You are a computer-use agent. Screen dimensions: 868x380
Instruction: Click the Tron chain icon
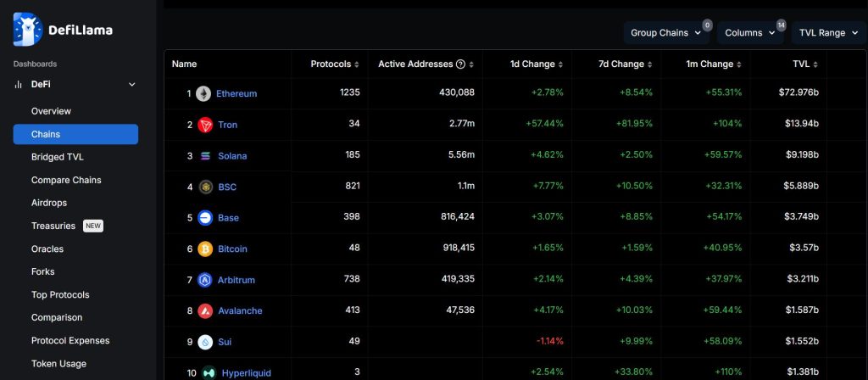pyautogui.click(x=204, y=125)
